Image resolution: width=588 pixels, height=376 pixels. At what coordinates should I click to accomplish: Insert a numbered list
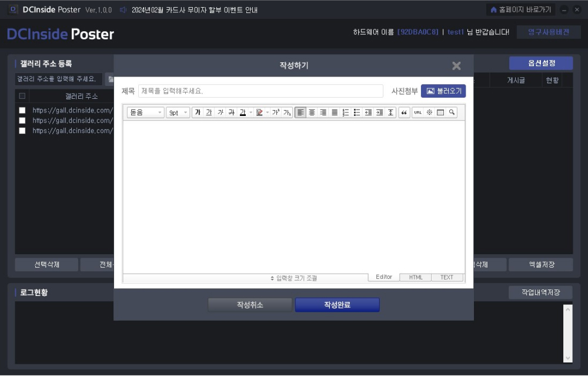[x=346, y=112]
